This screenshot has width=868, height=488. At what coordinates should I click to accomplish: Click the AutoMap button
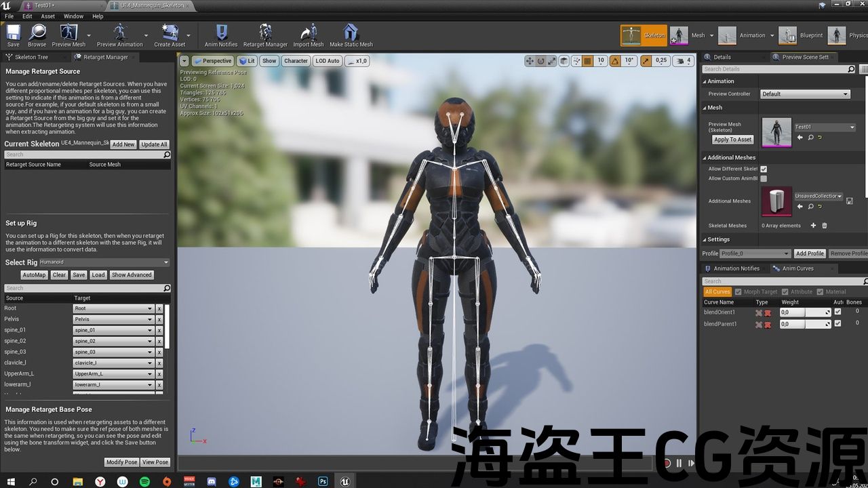pos(34,275)
